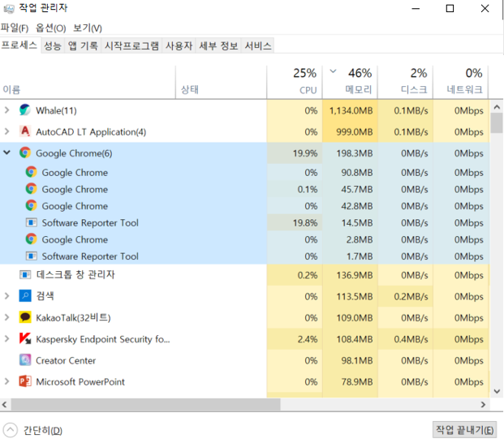Expand the AutoCAD LT Application(4) group
Image resolution: width=504 pixels, height=443 pixels.
coord(6,131)
